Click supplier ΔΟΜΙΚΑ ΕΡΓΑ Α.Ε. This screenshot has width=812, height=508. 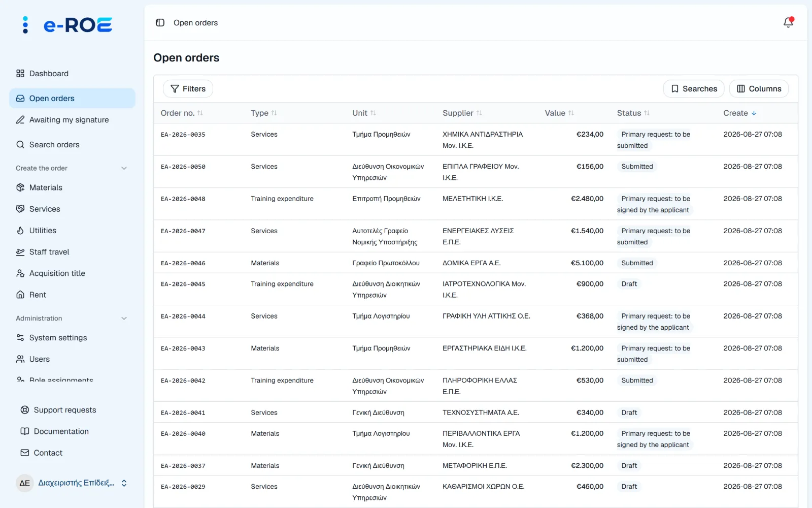471,263
